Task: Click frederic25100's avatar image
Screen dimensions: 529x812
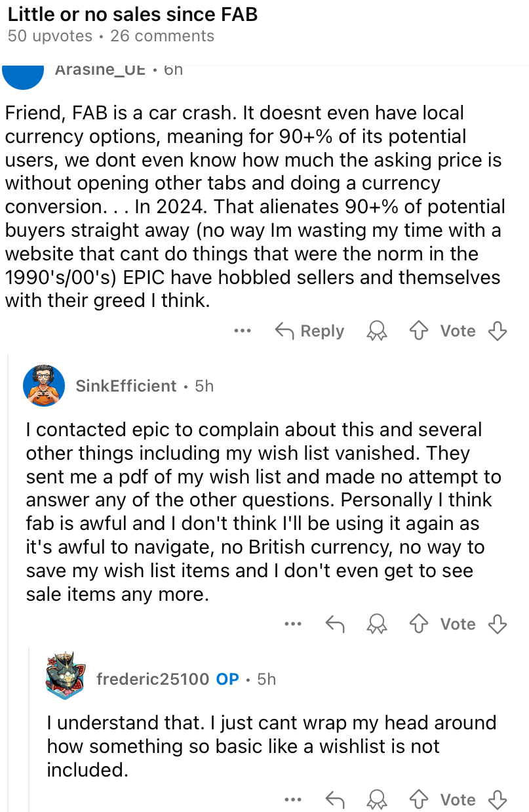Action: 65,676
